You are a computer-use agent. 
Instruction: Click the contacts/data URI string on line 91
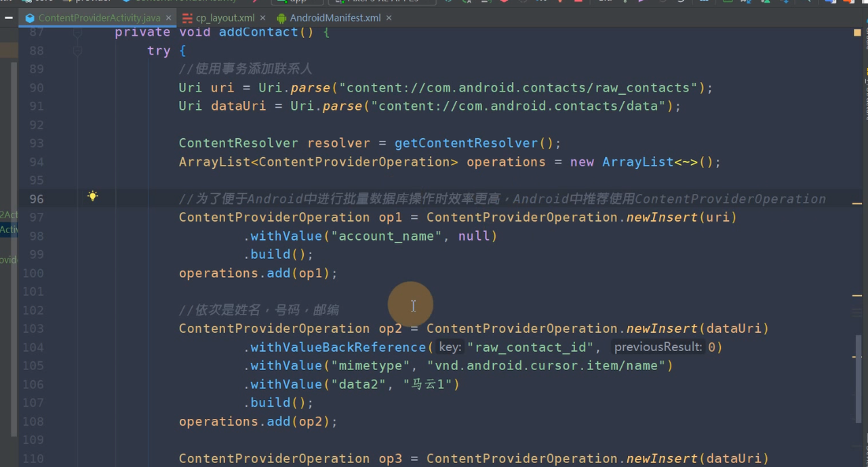(518, 106)
